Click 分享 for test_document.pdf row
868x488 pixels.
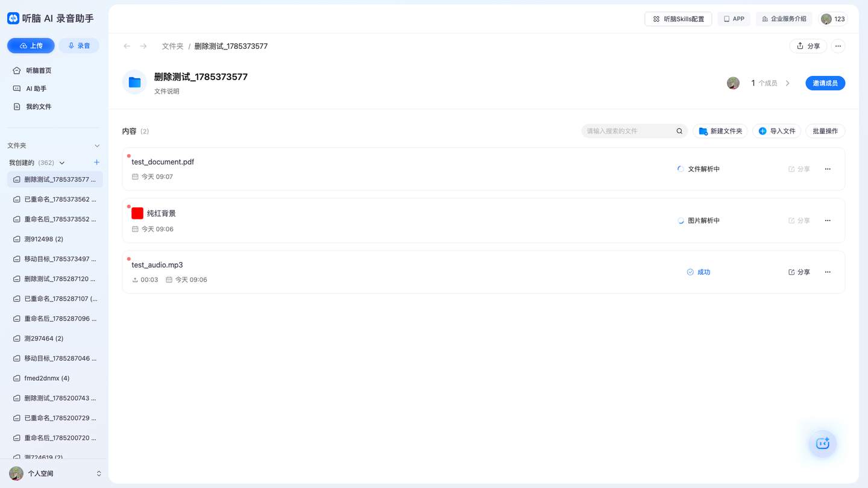pos(799,169)
